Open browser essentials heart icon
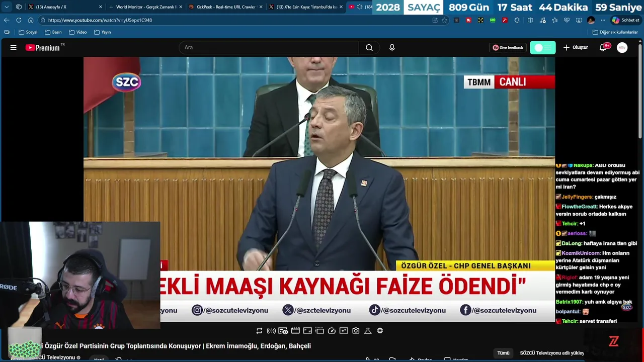The image size is (644, 362). tap(567, 20)
